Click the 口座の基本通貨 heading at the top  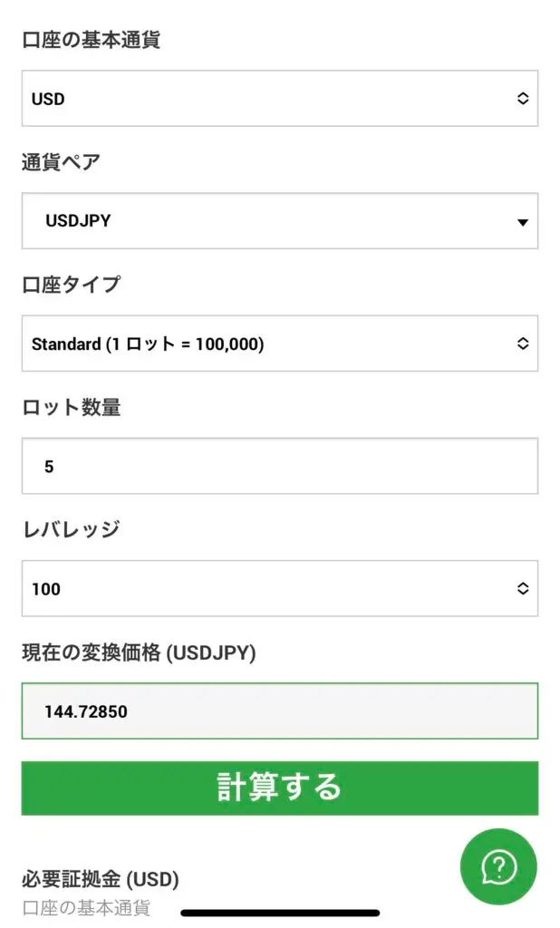tap(91, 40)
